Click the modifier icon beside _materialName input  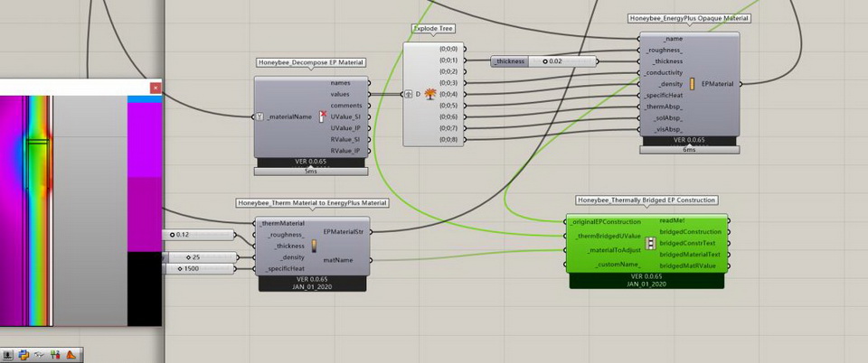click(x=260, y=116)
